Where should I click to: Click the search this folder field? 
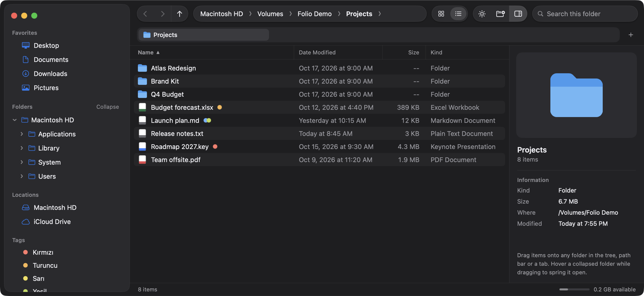click(585, 14)
